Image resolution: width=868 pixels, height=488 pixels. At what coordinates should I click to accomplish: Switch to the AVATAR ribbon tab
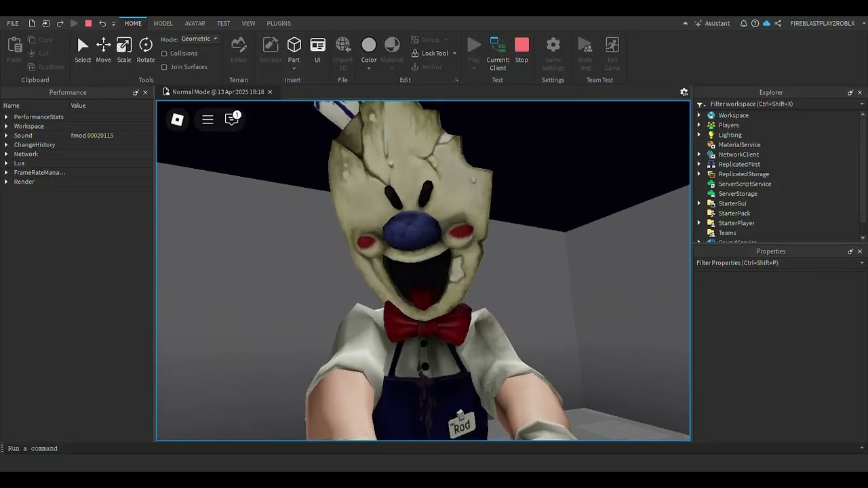195,23
